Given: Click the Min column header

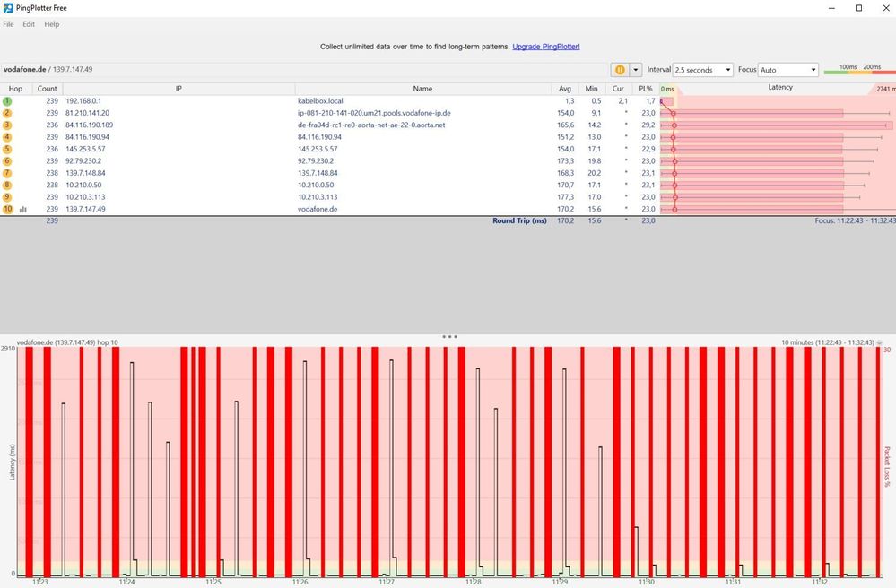Looking at the screenshot, I should click(591, 89).
